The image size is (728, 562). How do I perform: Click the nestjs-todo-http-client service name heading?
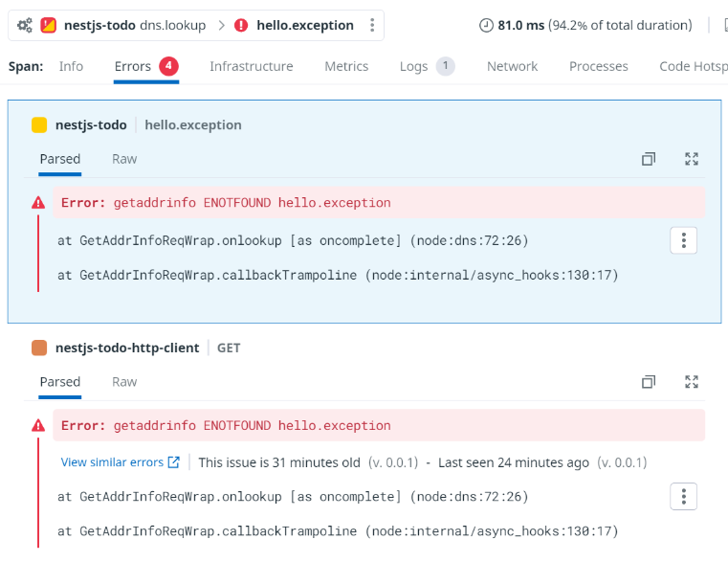[x=127, y=348]
